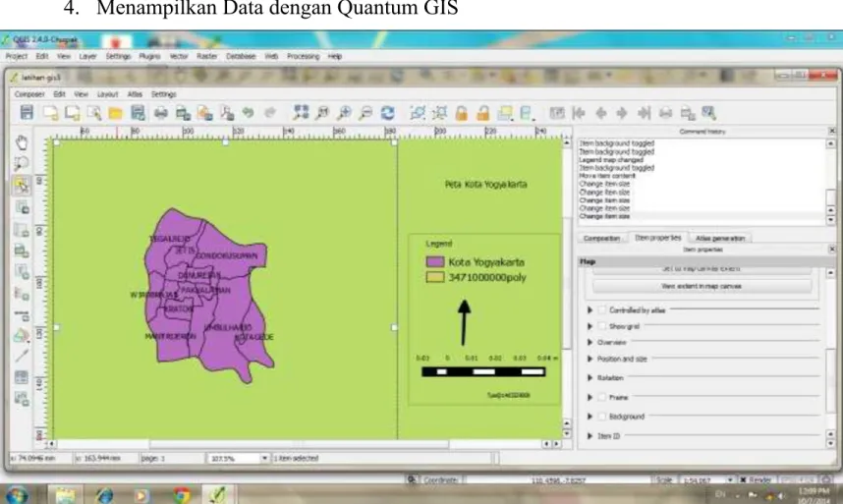Select the Move item content tool

pyautogui.click(x=22, y=208)
